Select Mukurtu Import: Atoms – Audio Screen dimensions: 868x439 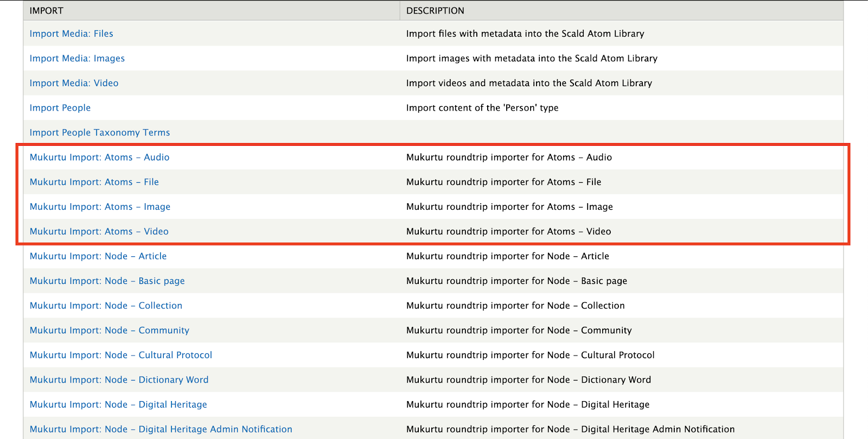click(x=99, y=157)
